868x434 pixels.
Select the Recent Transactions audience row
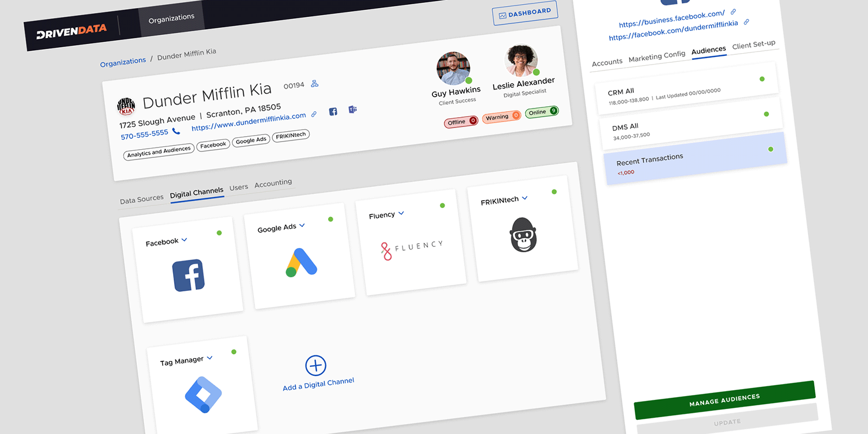tap(695, 158)
